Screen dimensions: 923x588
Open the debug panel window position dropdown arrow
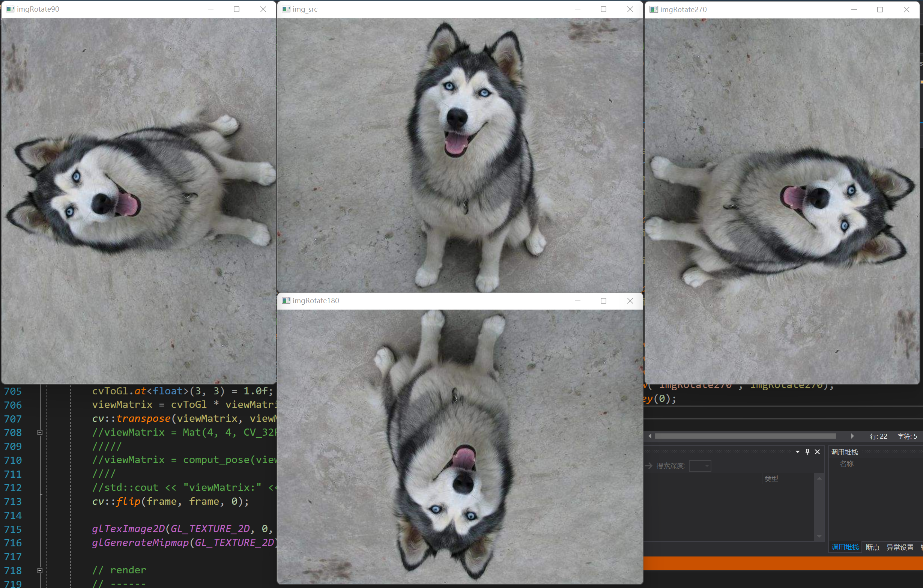[797, 451]
